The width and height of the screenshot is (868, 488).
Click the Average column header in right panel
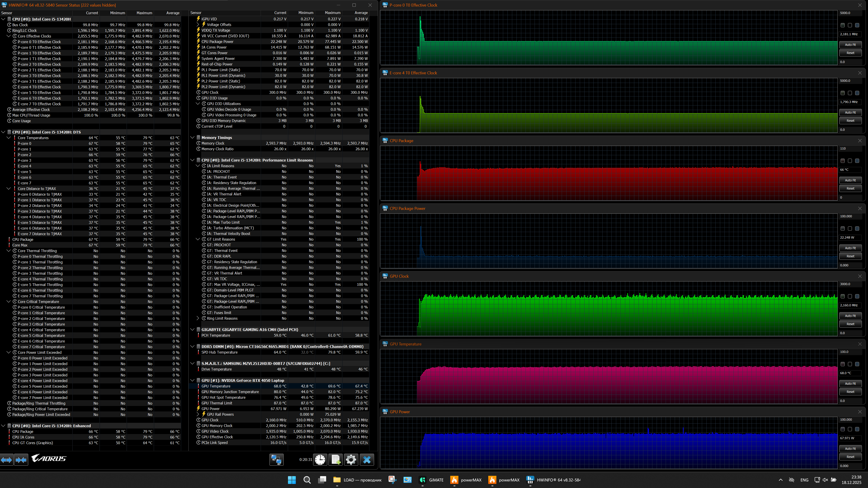tap(361, 13)
